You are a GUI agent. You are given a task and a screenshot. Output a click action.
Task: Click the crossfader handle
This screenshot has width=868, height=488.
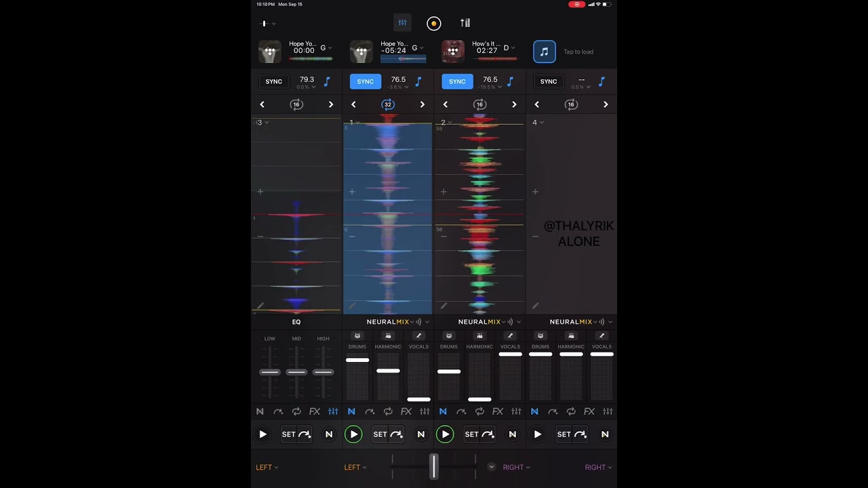tap(433, 466)
